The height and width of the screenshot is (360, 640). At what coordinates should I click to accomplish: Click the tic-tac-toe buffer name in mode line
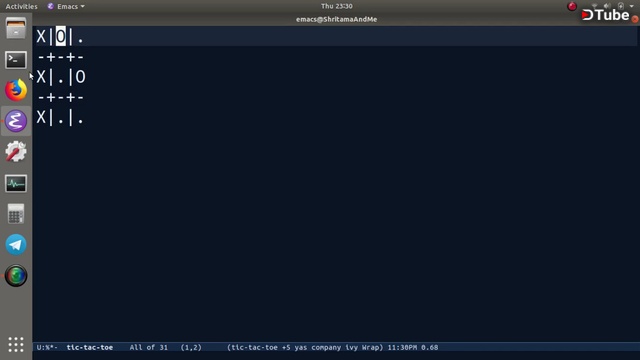click(90, 347)
